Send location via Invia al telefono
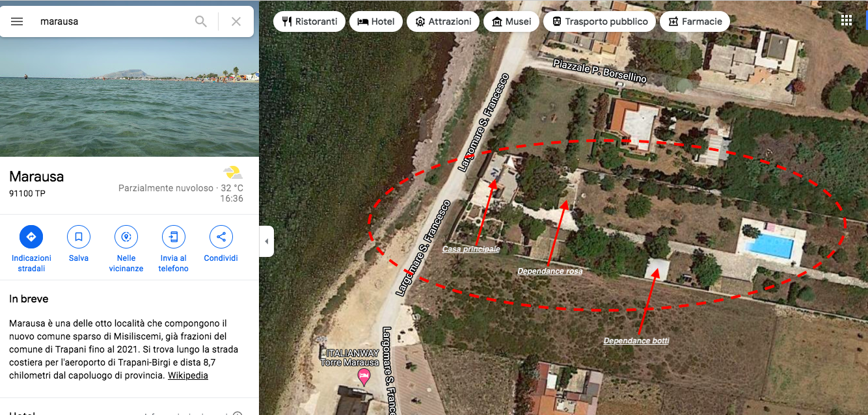Image resolution: width=868 pixels, height=415 pixels. click(x=174, y=249)
